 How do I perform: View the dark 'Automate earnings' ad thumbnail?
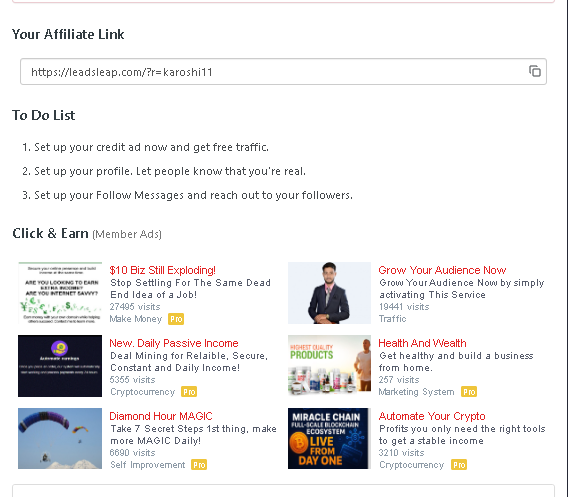(60, 366)
